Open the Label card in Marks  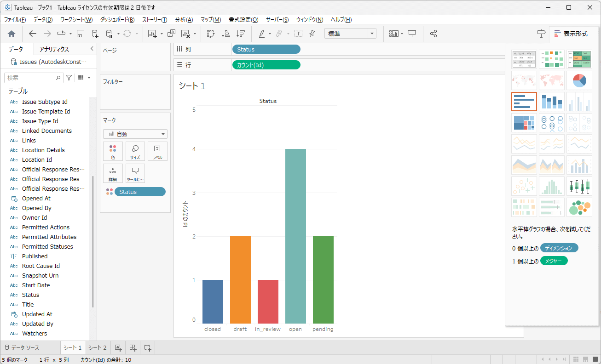coord(157,151)
